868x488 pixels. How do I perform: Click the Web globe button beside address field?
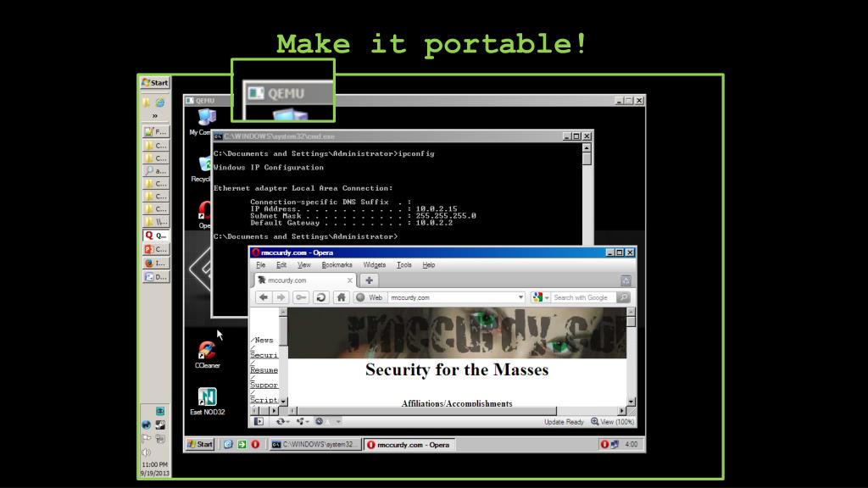pyautogui.click(x=370, y=297)
